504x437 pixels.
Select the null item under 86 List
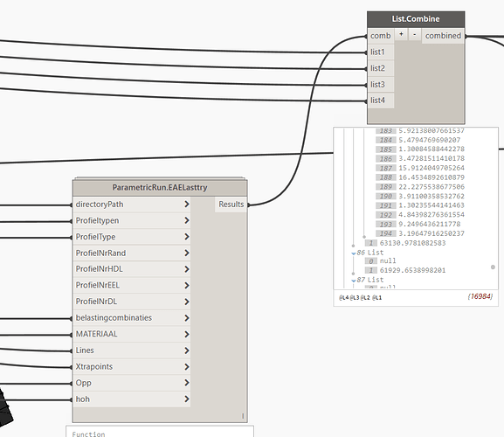[388, 260]
